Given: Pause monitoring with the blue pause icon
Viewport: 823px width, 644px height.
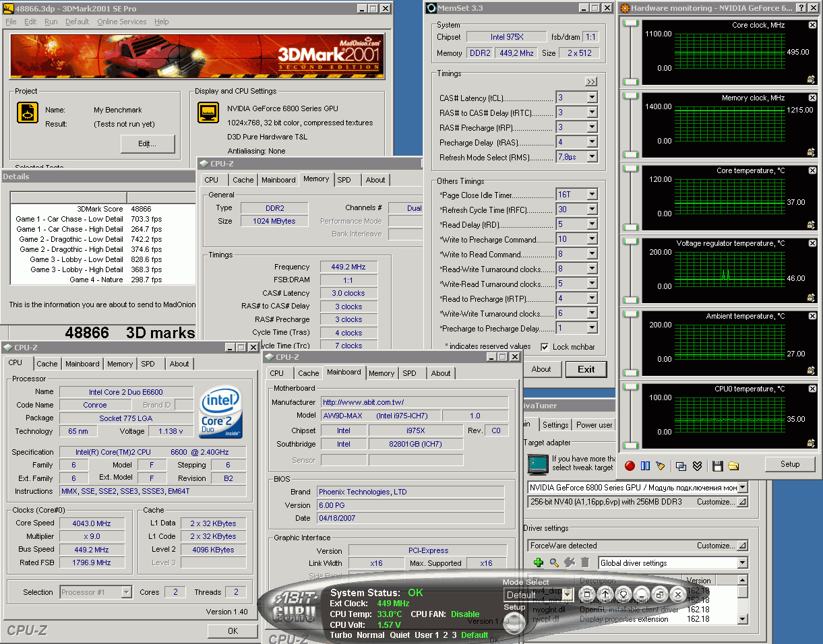Looking at the screenshot, I should click(x=645, y=465).
